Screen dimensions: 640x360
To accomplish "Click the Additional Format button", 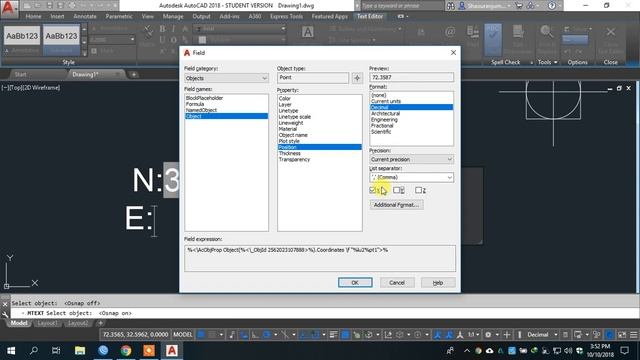I will pos(396,205).
